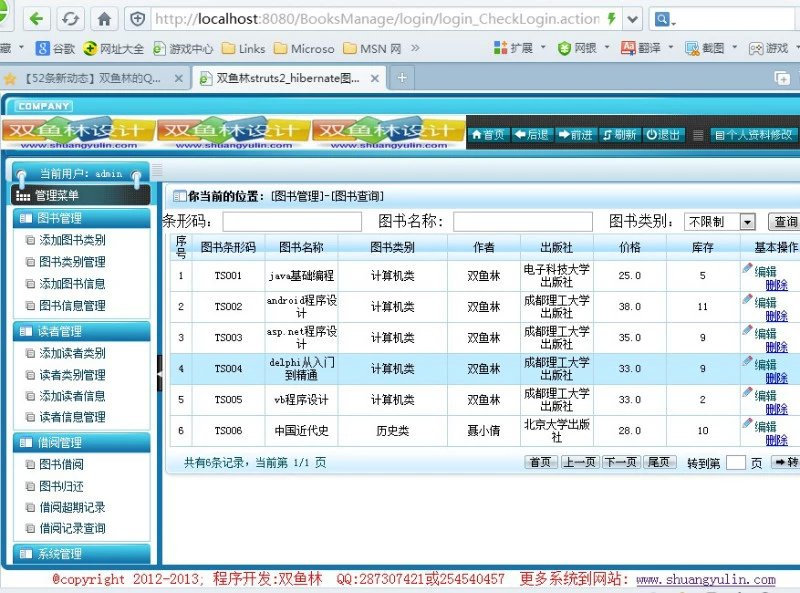The image size is (800, 593).
Task: Click the 图书名称 book name input field
Action: [x=522, y=222]
